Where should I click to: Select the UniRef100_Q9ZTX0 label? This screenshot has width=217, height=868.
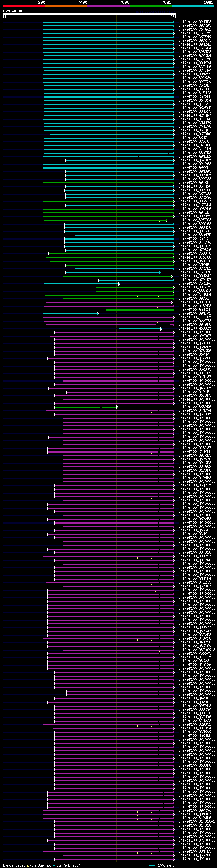tap(195, 82)
